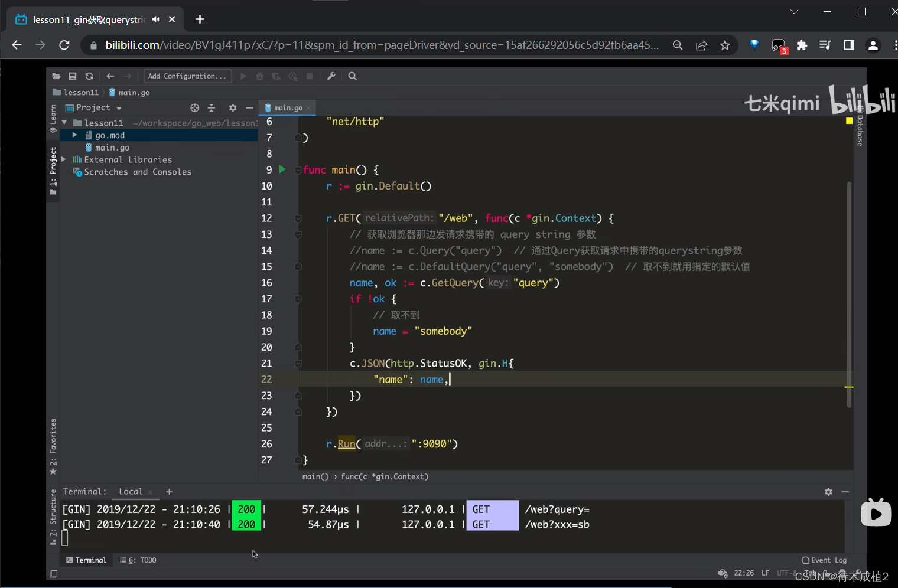Open the browser tab search chevron

[794, 12]
